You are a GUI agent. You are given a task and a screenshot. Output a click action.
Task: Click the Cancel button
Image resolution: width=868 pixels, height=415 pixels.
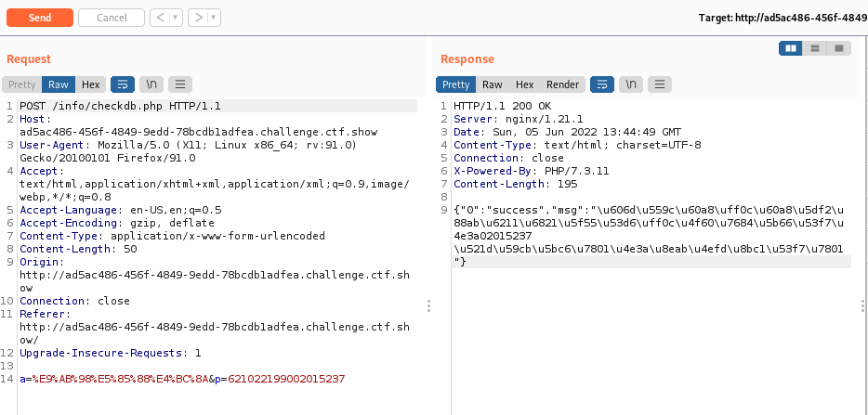[112, 18]
